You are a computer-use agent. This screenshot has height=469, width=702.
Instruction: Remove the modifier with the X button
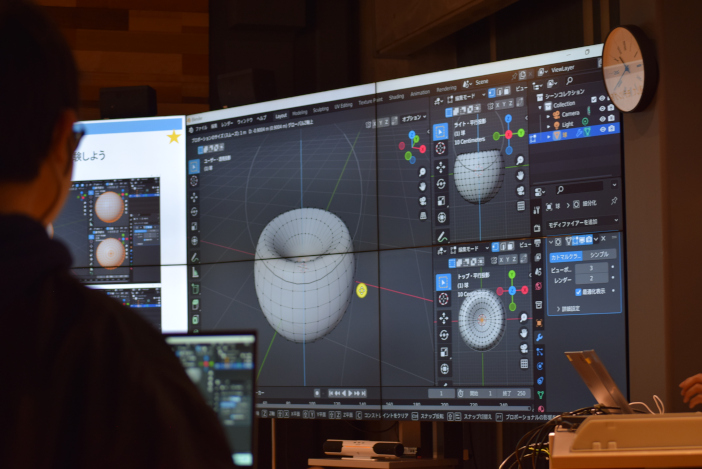pos(603,239)
